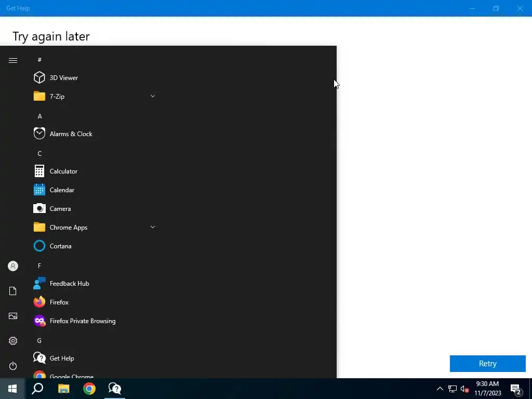The height and width of the screenshot is (399, 532).
Task: Minimize the Get Help window
Action: click(472, 8)
